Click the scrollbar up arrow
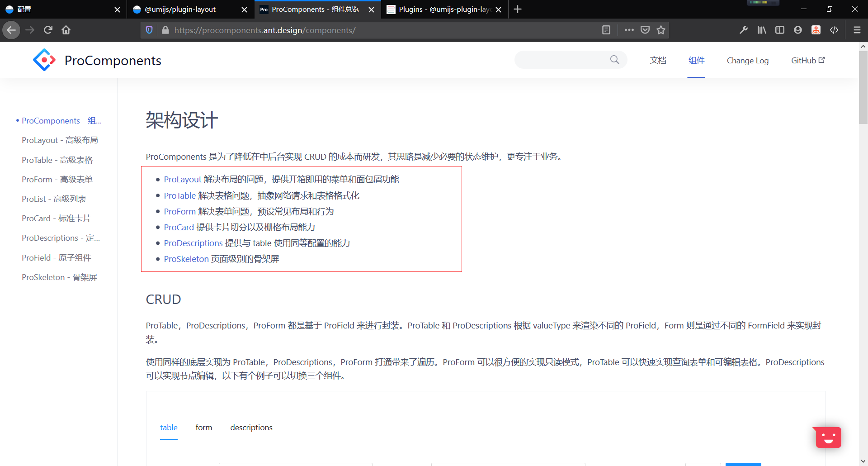The width and height of the screenshot is (868, 466). coord(863,46)
